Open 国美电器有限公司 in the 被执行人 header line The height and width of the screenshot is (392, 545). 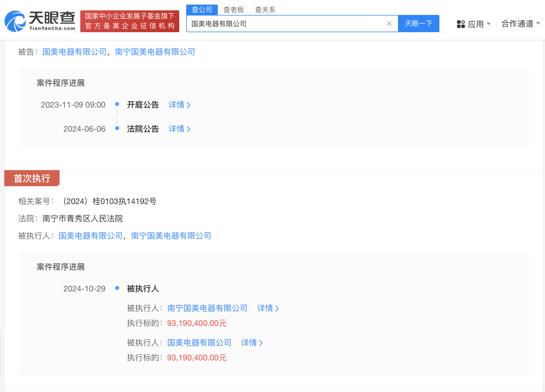[91, 236]
